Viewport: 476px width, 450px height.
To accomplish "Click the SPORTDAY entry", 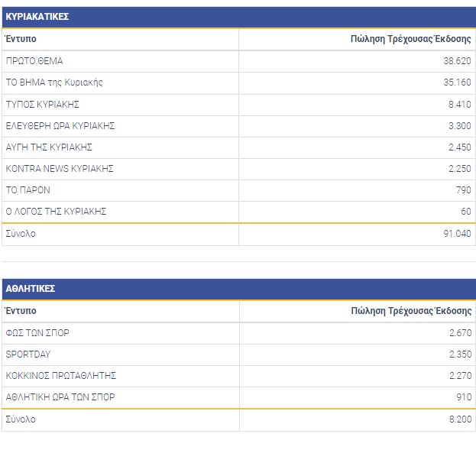I will tap(28, 354).
